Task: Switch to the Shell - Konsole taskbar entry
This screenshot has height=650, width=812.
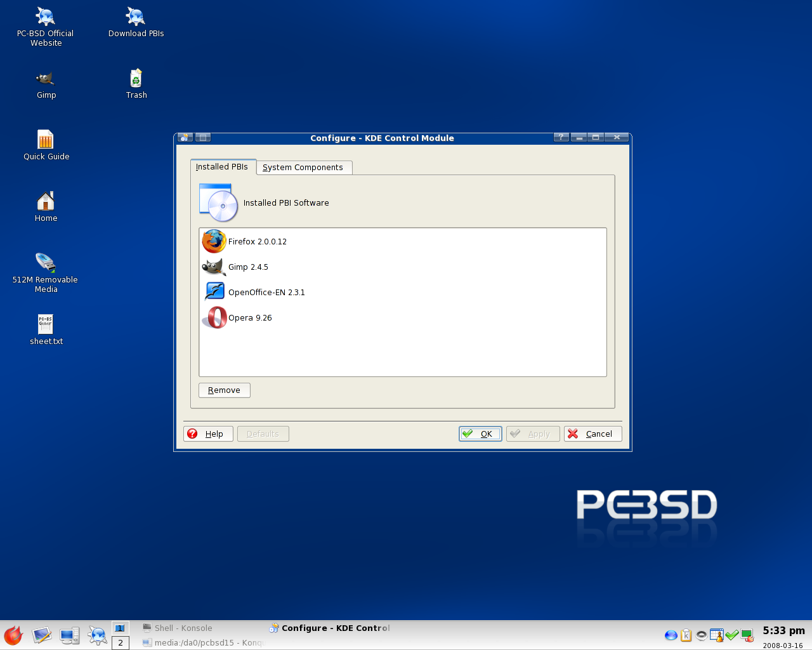Action: click(202, 628)
